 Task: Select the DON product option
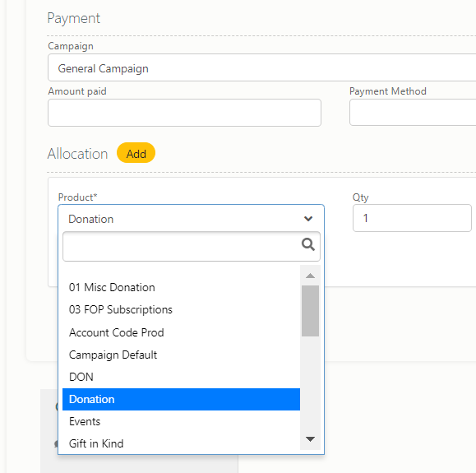pyautogui.click(x=181, y=377)
